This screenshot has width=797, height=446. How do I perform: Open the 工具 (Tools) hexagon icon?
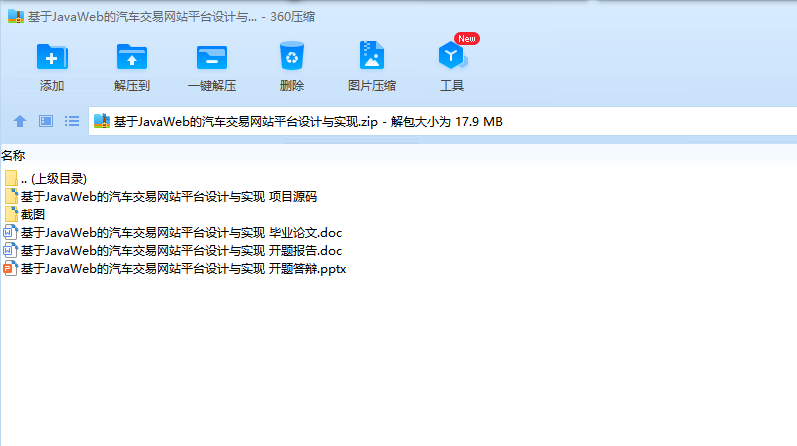pos(452,55)
